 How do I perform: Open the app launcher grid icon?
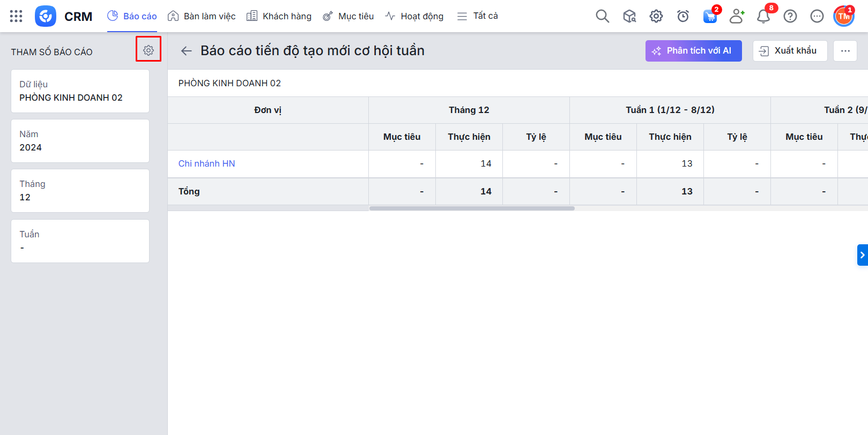click(x=16, y=16)
